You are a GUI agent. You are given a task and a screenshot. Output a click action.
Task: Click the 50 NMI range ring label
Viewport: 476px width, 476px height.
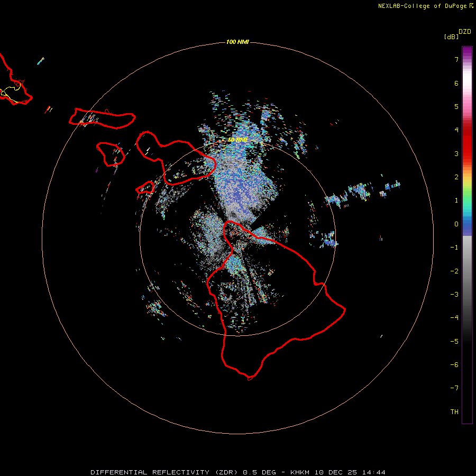pos(237,140)
